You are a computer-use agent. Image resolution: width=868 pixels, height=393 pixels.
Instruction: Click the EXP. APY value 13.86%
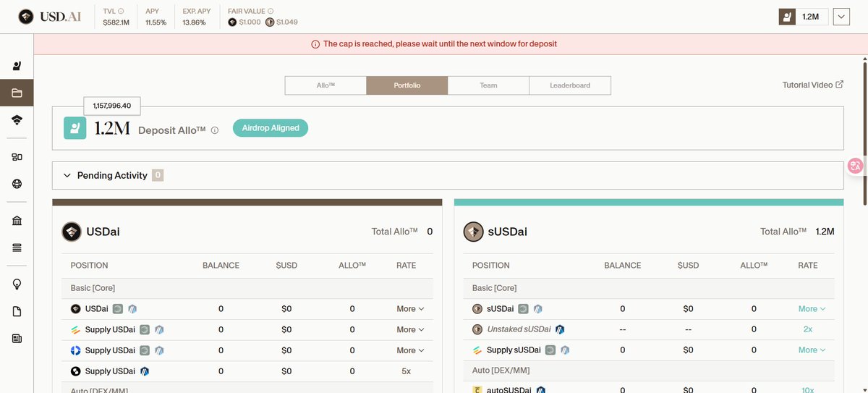pos(194,22)
